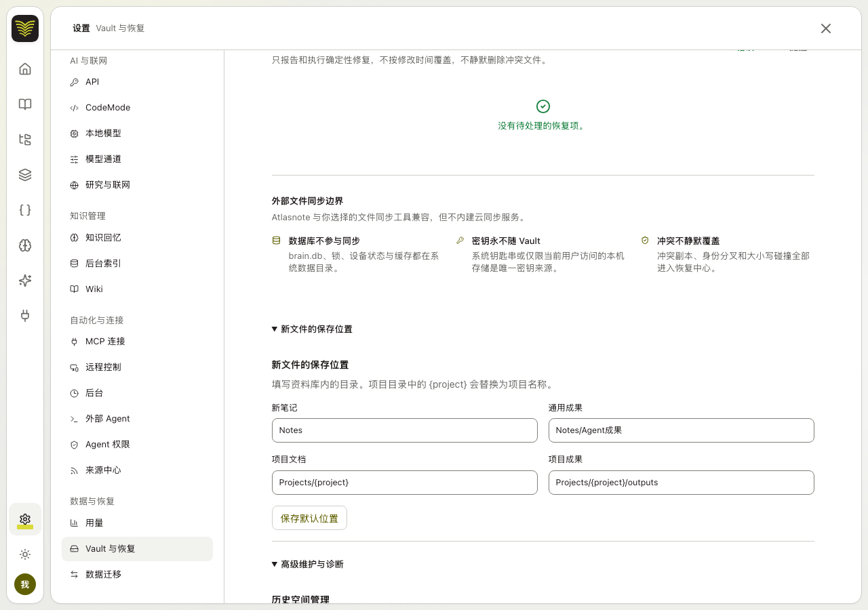Click the 远程控制 devices icon
The height and width of the screenshot is (610, 868).
pyautogui.click(x=75, y=367)
